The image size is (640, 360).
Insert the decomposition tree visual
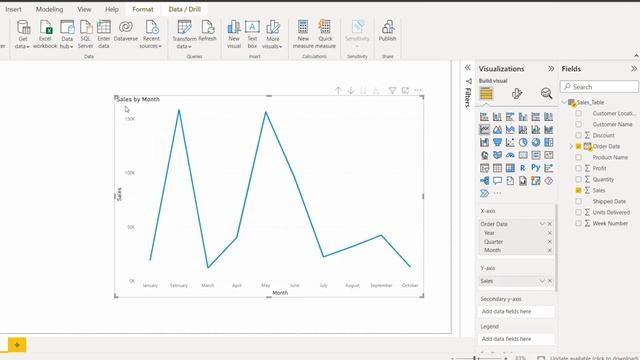[484, 181]
